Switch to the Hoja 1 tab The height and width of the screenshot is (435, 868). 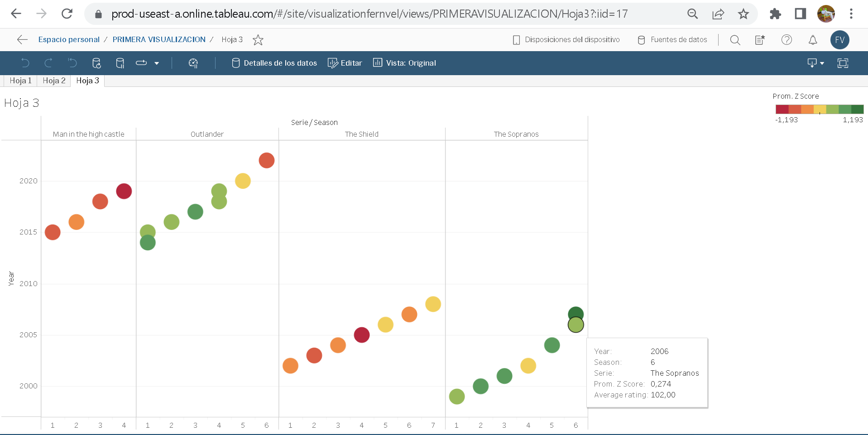(20, 81)
